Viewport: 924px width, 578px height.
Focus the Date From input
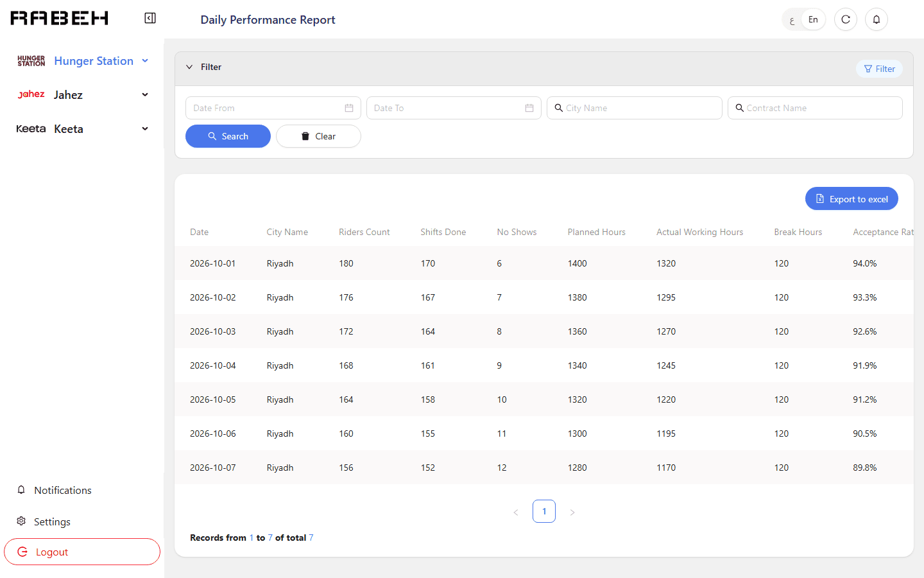point(273,108)
